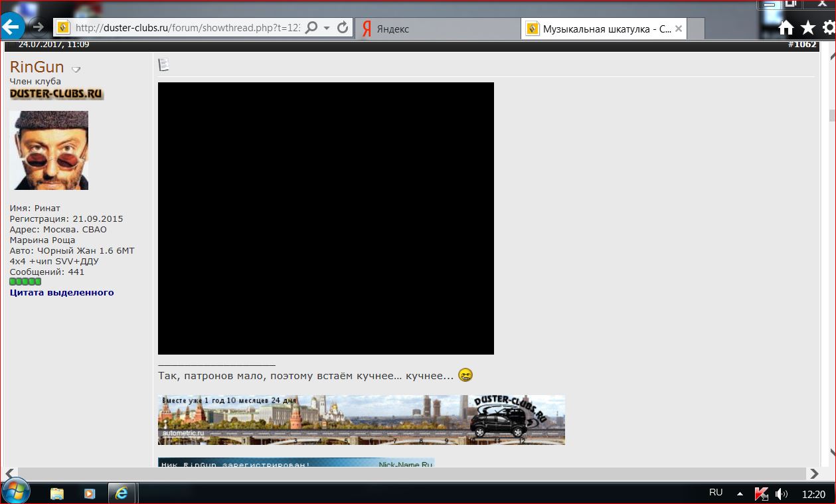Click the Цитата выделенного link

tap(62, 292)
